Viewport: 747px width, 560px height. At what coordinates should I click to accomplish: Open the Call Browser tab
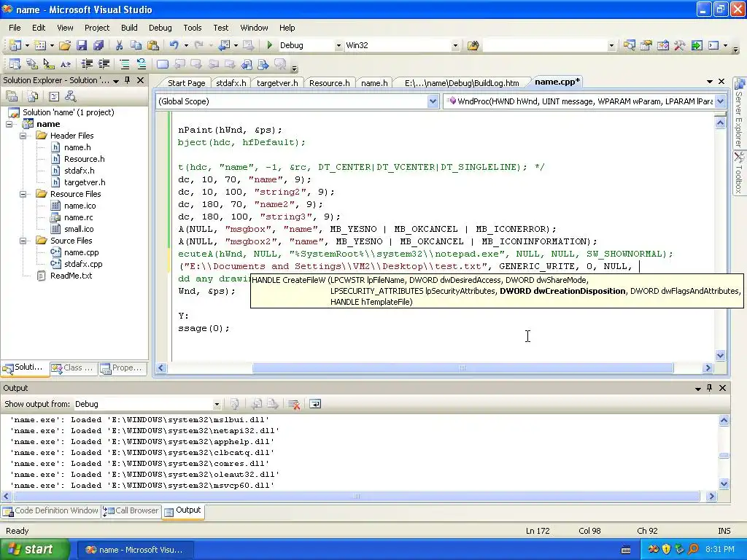(x=131, y=510)
